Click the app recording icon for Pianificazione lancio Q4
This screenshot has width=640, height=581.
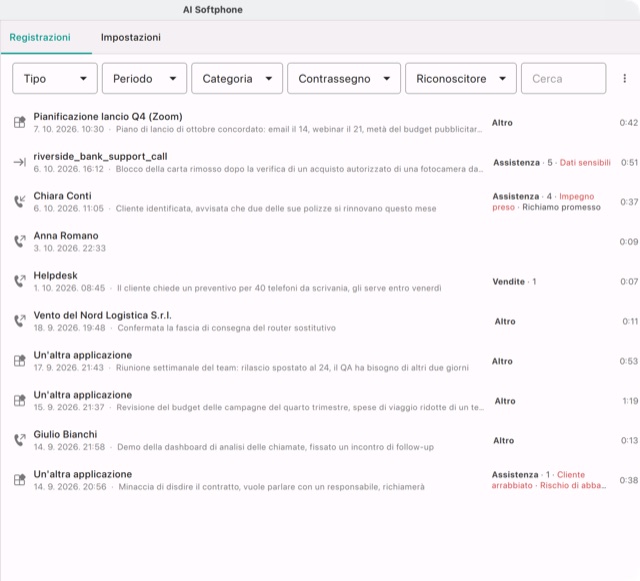[x=20, y=122]
